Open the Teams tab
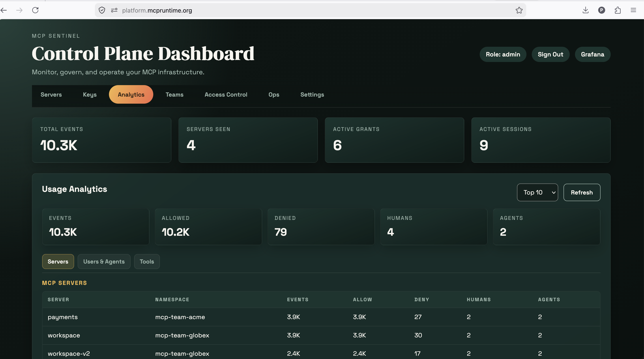The height and width of the screenshot is (359, 644). (x=174, y=95)
